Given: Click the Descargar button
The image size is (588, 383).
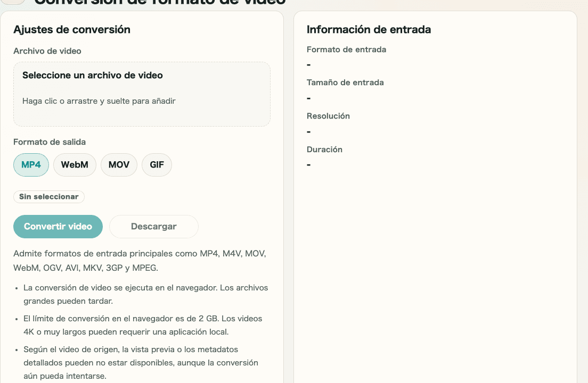Looking at the screenshot, I should click(153, 227).
